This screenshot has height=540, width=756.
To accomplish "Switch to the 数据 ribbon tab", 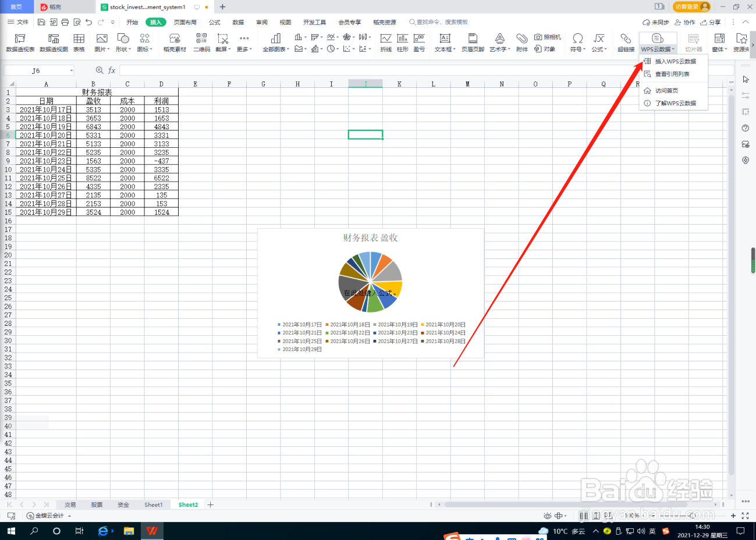I will pos(238,22).
